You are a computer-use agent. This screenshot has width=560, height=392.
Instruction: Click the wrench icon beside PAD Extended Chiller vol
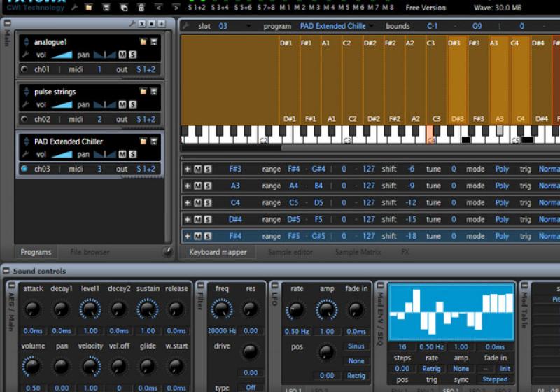(26, 154)
